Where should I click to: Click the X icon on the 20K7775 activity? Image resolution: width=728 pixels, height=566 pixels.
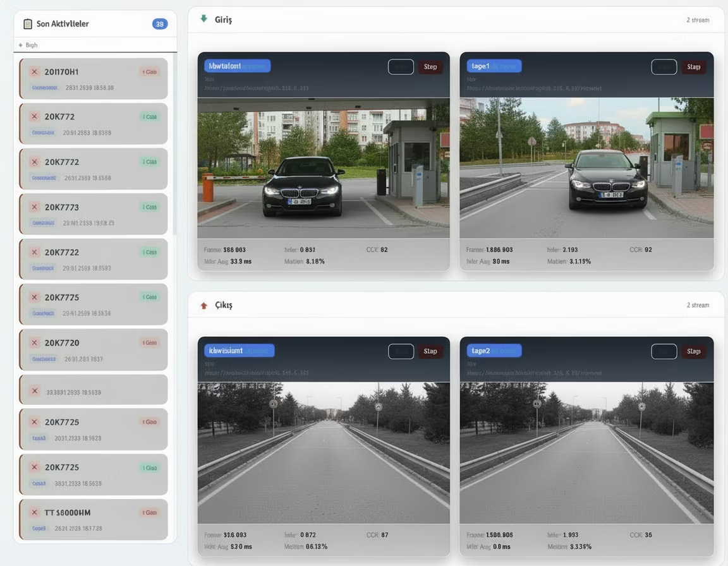click(35, 297)
